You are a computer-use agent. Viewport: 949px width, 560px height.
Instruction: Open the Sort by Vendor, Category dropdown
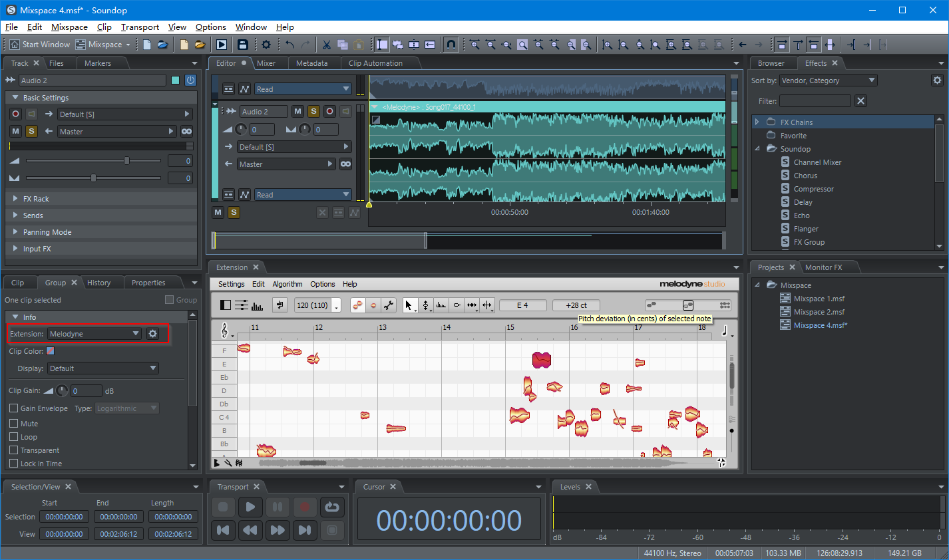point(828,80)
